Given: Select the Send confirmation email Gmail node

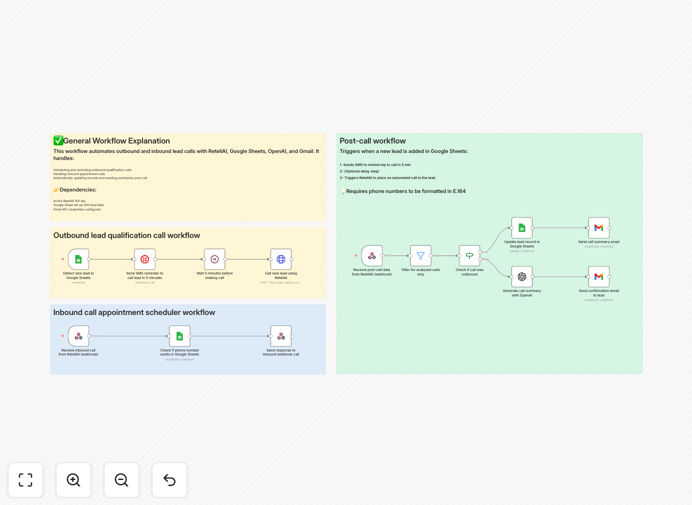Looking at the screenshot, I should click(x=599, y=277).
